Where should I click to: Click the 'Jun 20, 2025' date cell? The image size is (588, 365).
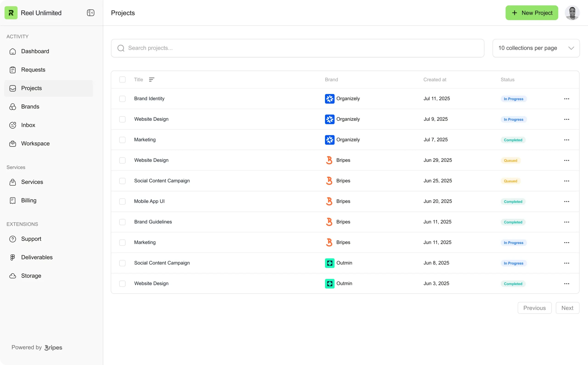point(438,201)
